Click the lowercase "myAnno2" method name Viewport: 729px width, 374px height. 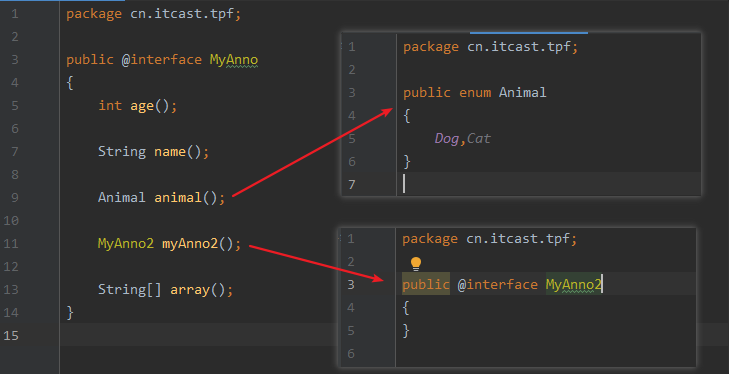click(x=190, y=243)
